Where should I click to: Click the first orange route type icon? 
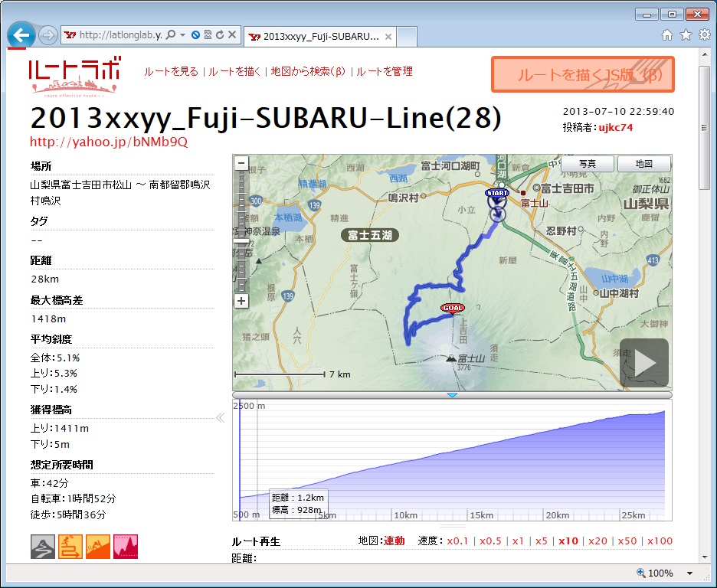[70, 547]
